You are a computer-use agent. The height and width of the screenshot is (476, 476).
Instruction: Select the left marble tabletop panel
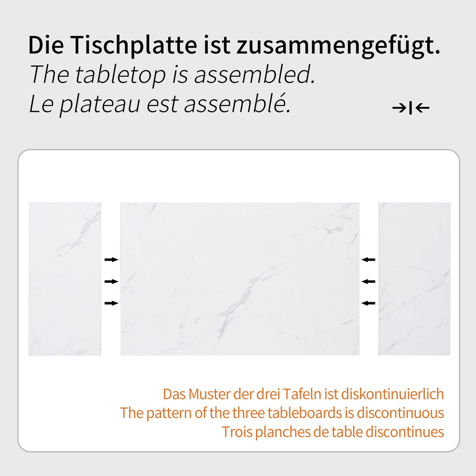65,279
